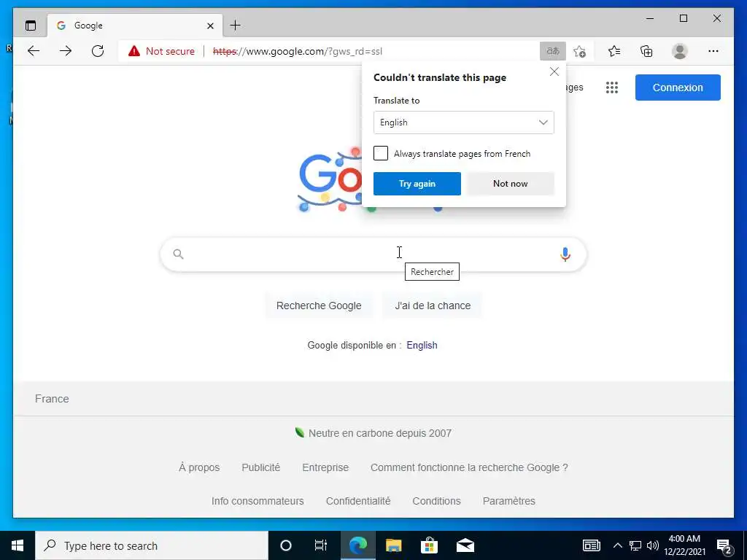Open the browser profile icon

coord(680,51)
